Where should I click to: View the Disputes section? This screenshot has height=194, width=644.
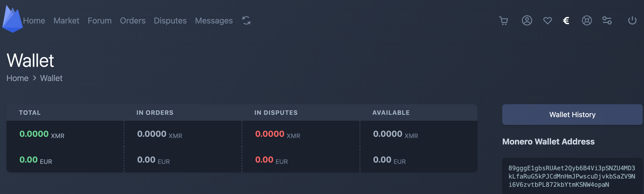(170, 21)
